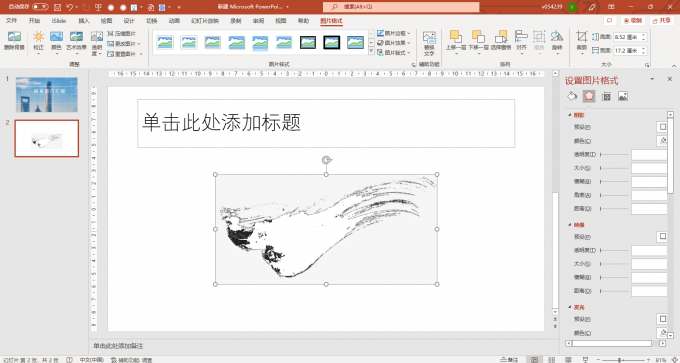Open the Artistic Effects (艺术效果) gallery
The width and height of the screenshot is (680, 363).
[76, 43]
